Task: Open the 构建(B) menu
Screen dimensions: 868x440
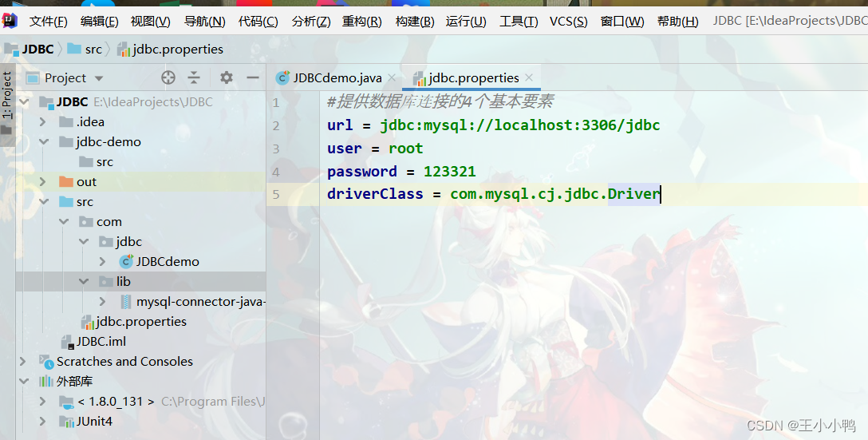Action: pos(415,22)
